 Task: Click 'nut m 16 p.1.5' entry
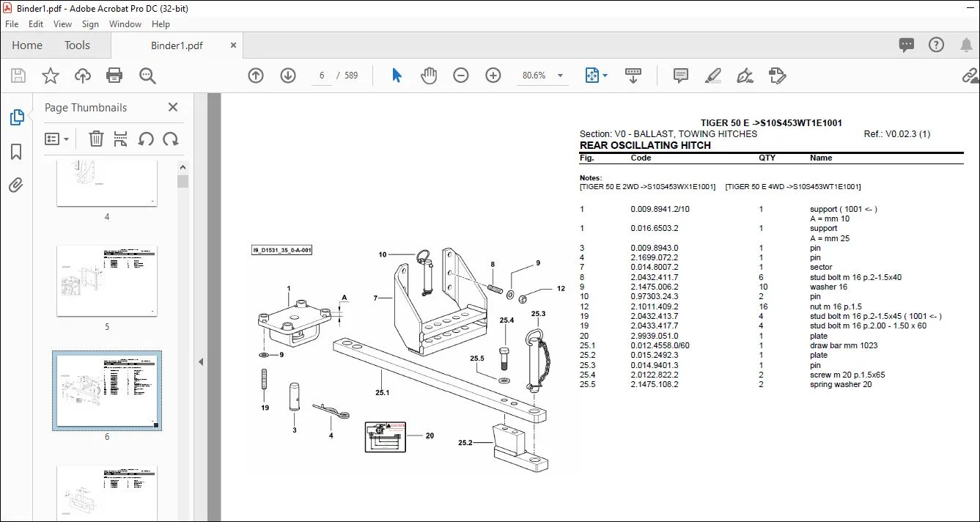tap(836, 306)
